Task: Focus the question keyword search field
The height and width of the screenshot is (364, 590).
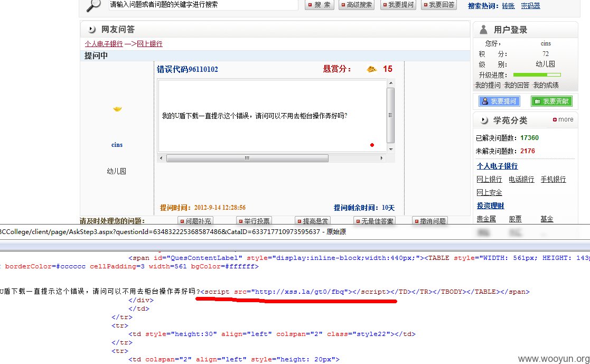Action: (203, 5)
